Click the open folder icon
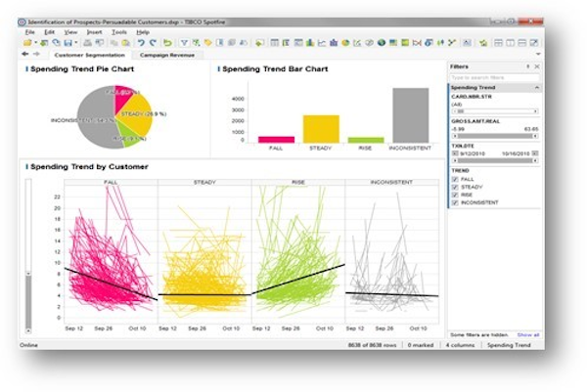The height and width of the screenshot is (392, 587). (27, 43)
